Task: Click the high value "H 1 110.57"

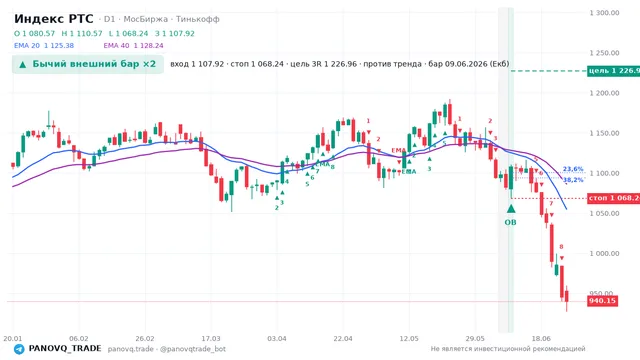Action: (82, 33)
